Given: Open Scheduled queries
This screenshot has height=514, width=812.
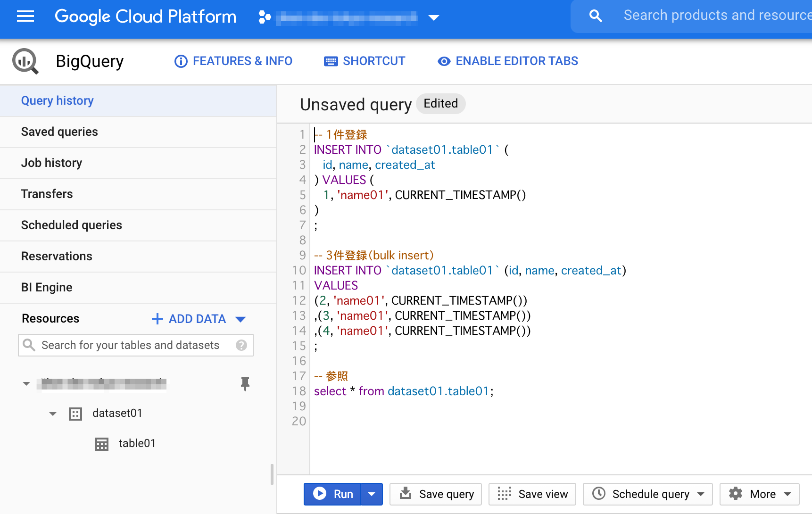Looking at the screenshot, I should (138, 225).
